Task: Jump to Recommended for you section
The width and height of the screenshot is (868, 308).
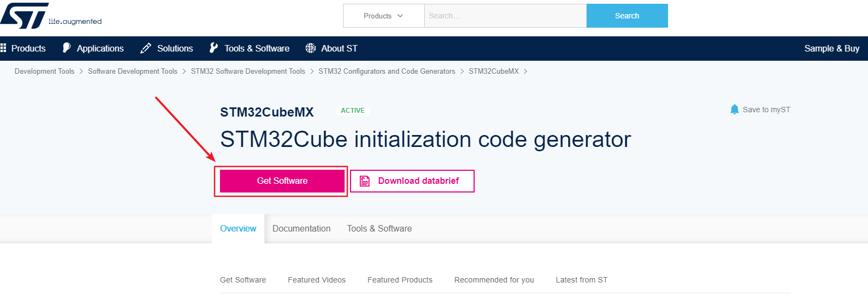Action: tap(494, 280)
